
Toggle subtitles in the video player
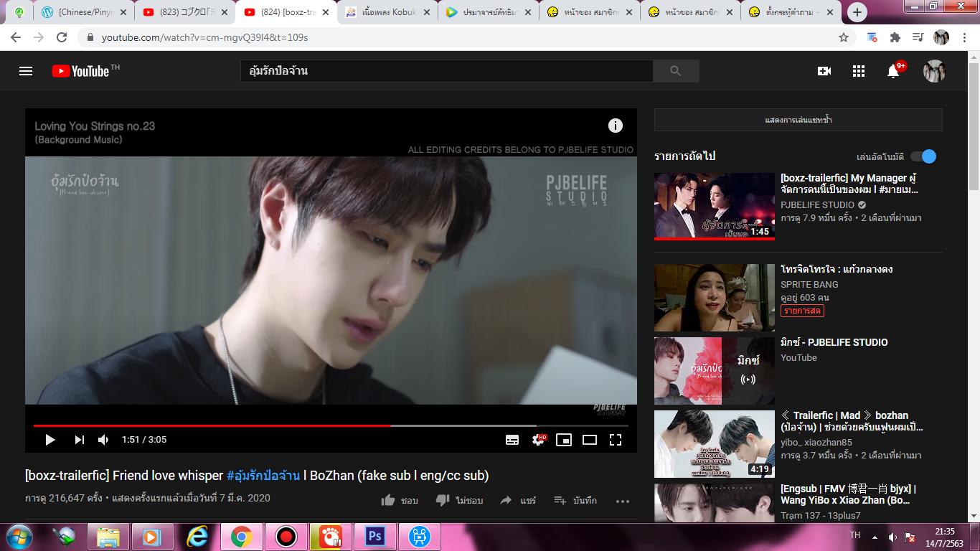click(x=512, y=440)
